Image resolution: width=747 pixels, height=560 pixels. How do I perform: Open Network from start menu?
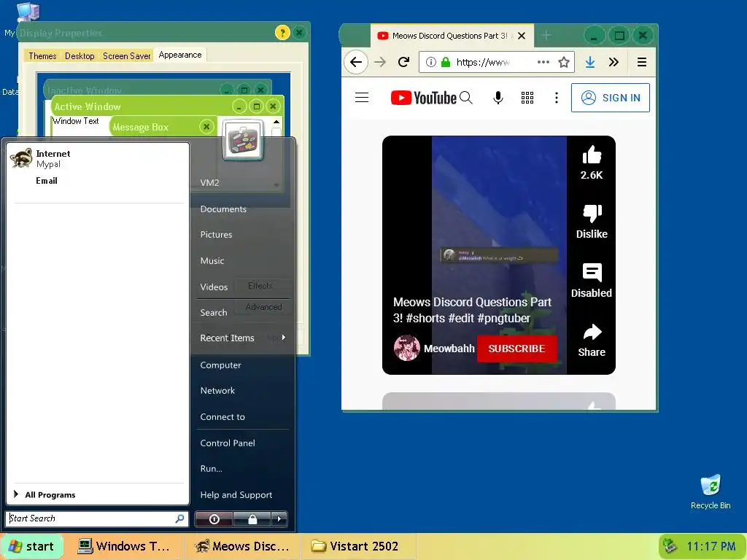coord(217,391)
